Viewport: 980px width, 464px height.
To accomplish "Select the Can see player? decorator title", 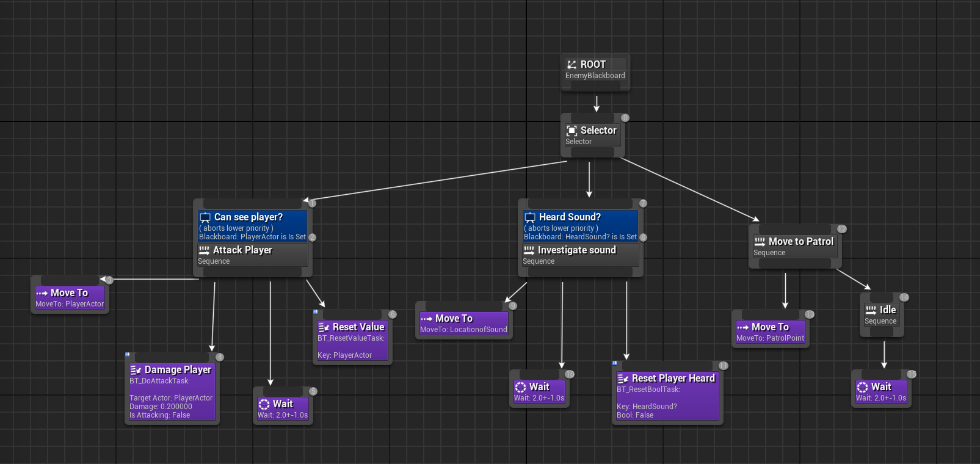I will tap(249, 217).
